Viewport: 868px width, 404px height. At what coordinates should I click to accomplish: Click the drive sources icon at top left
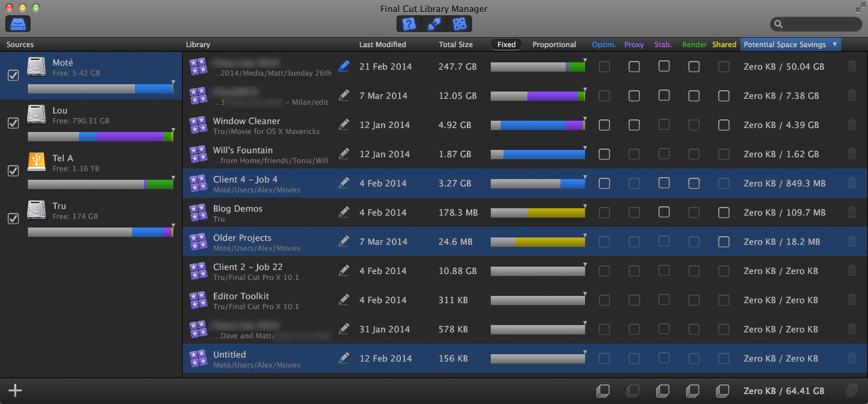[x=18, y=24]
